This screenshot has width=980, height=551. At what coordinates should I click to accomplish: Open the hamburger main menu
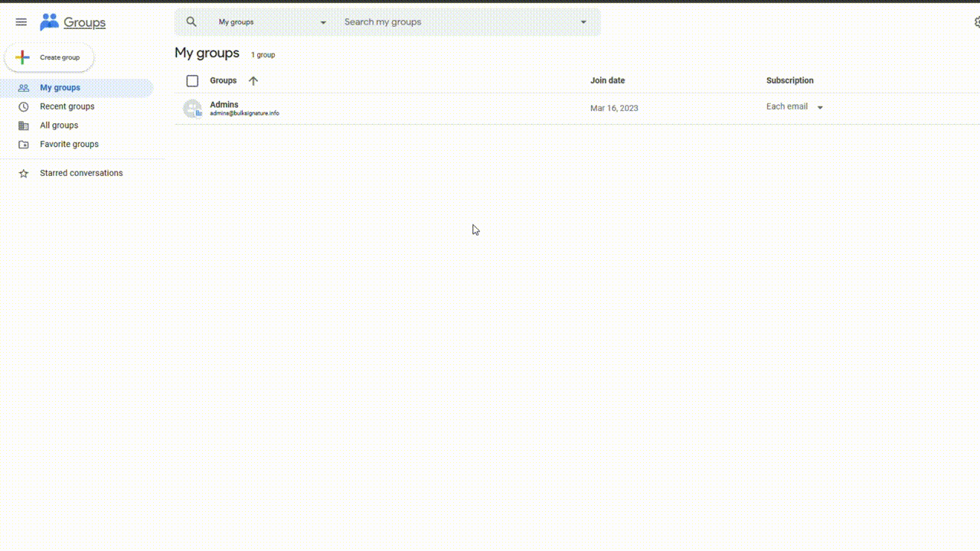pos(21,22)
